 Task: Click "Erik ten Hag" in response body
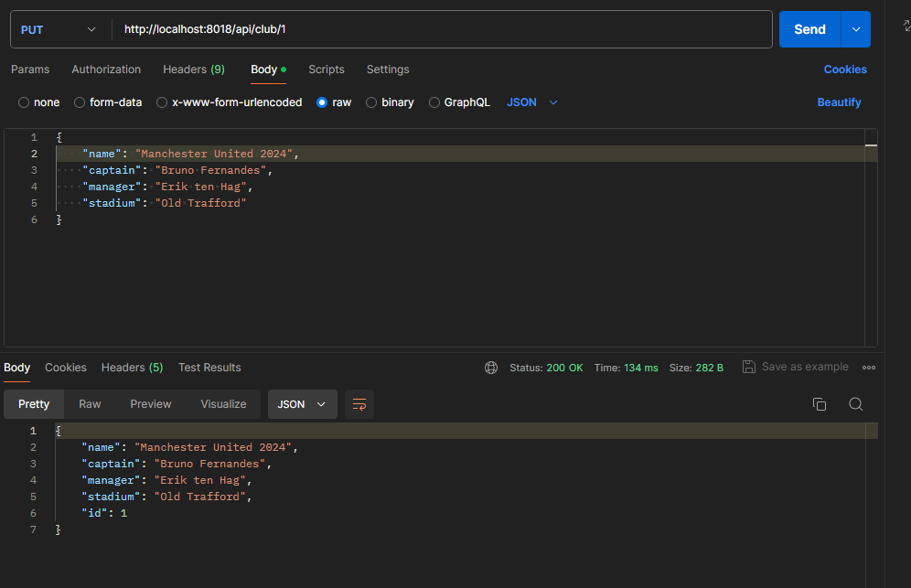[200, 480]
